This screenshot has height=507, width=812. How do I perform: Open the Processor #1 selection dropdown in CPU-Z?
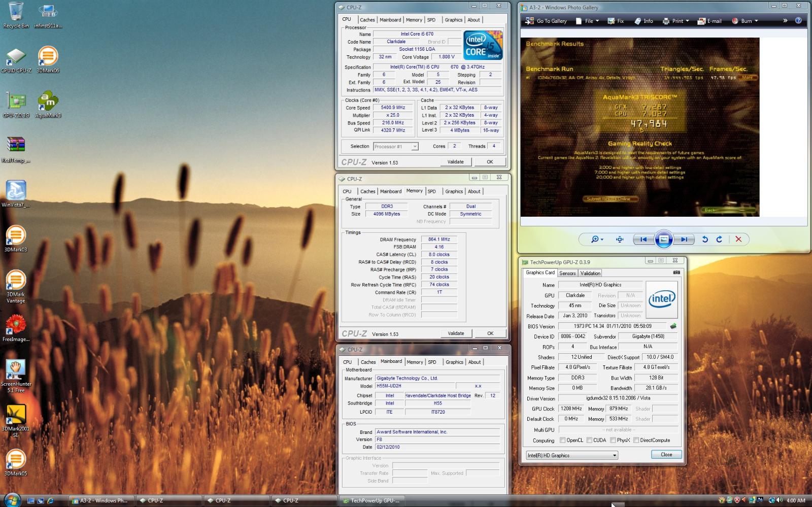click(396, 146)
